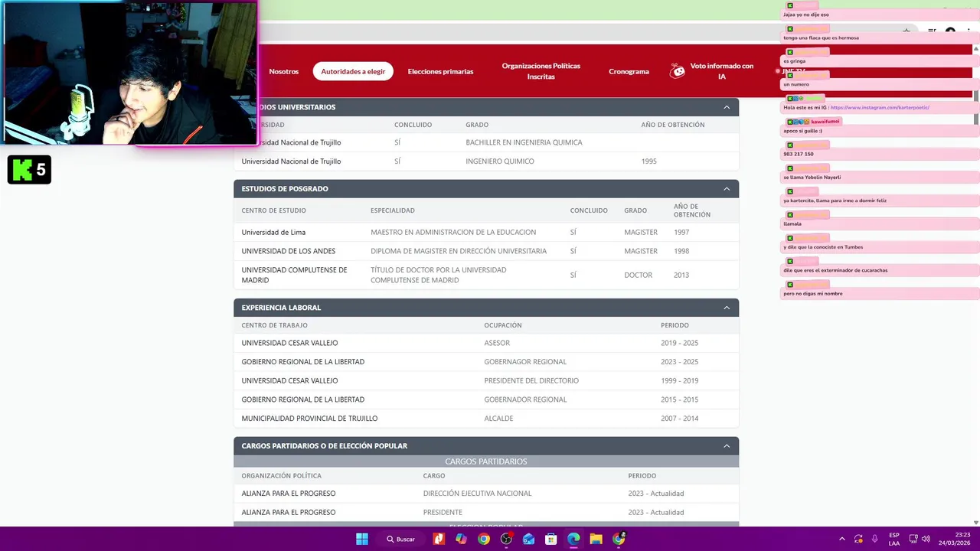The width and height of the screenshot is (980, 551).
Task: Launch Copilot from the taskbar
Action: pyautogui.click(x=461, y=539)
